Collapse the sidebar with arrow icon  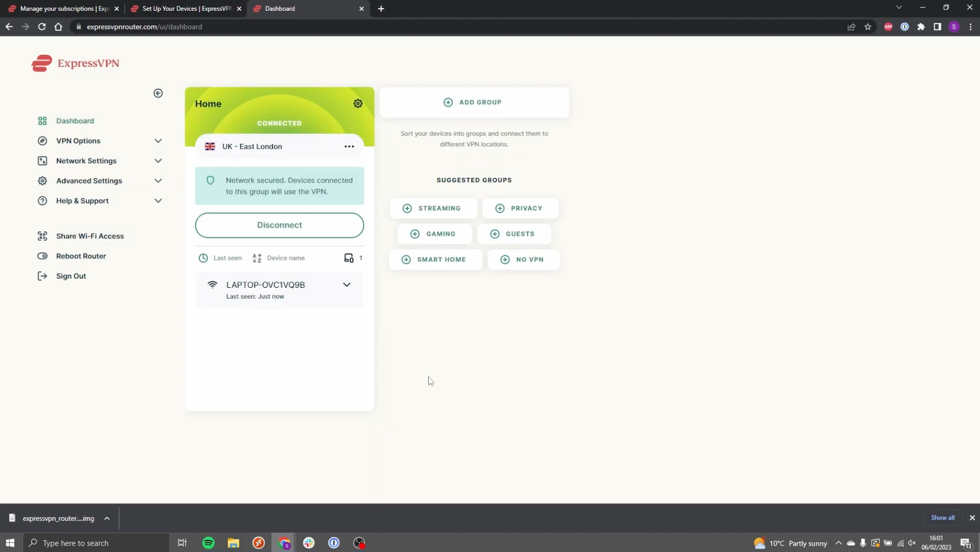(158, 93)
